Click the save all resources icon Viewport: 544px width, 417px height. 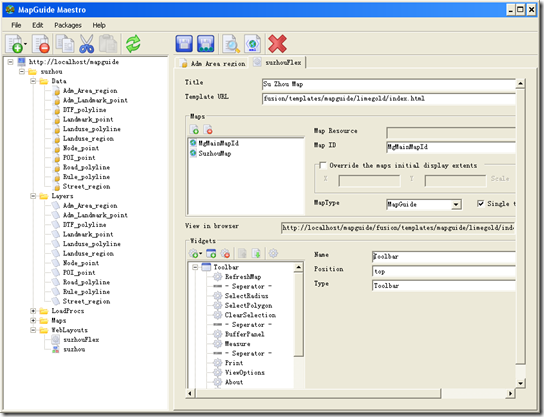[x=205, y=44]
